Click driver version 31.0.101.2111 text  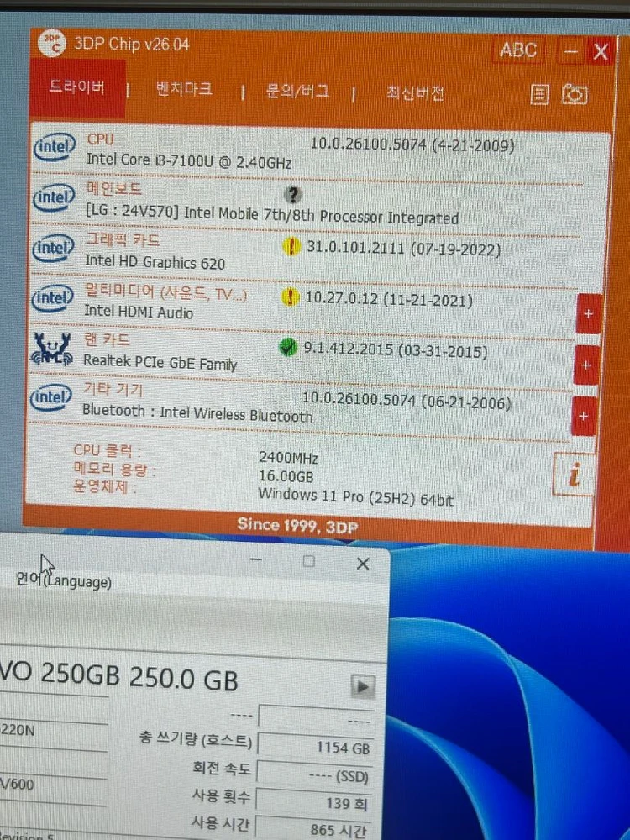click(x=404, y=249)
